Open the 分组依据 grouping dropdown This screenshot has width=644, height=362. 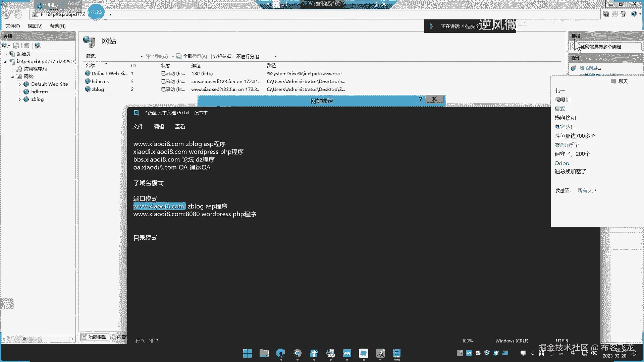click(x=275, y=56)
